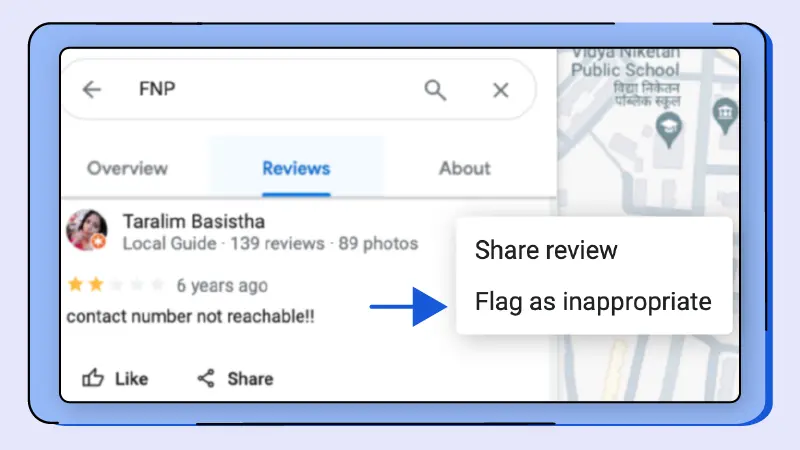Click the two-star rating on review
Screen dimensions: 800x450
tap(116, 284)
